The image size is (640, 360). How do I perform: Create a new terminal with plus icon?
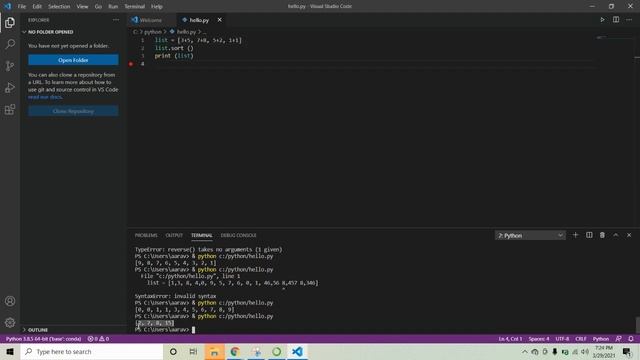576,235
